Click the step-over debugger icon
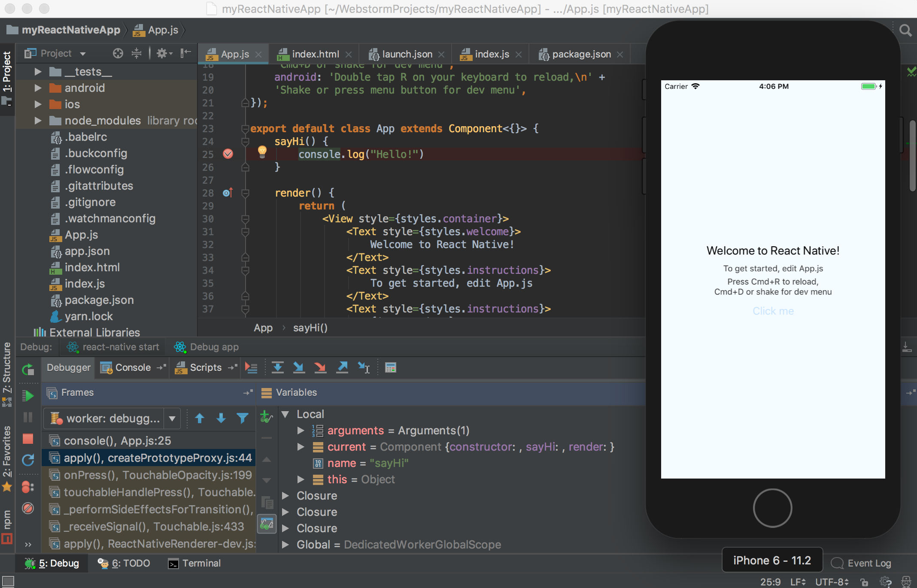The height and width of the screenshot is (588, 917). (x=276, y=367)
